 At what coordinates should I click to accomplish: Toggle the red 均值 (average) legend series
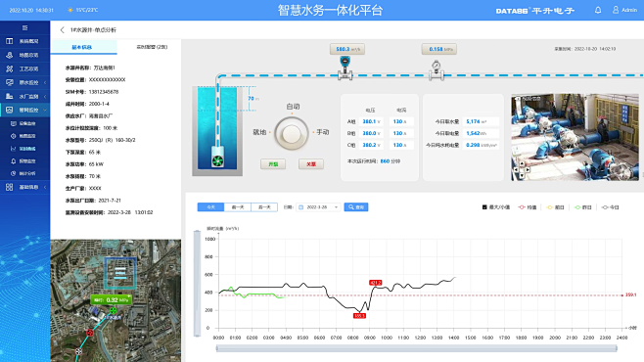528,207
